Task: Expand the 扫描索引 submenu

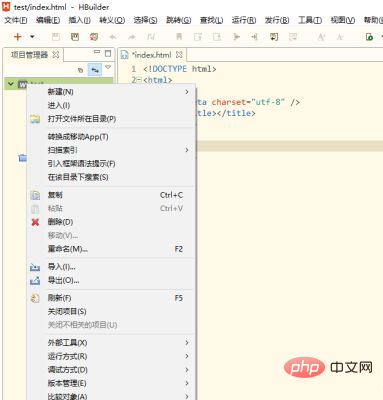Action: [111, 150]
